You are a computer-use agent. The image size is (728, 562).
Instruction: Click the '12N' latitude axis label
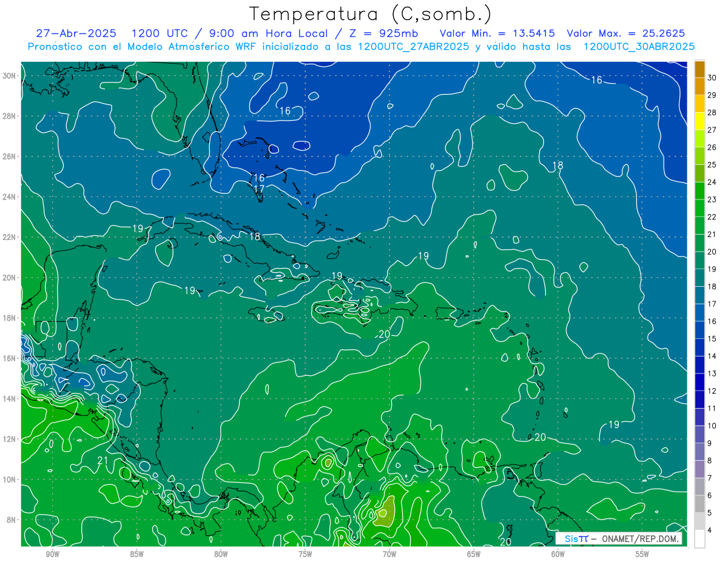pos(9,439)
